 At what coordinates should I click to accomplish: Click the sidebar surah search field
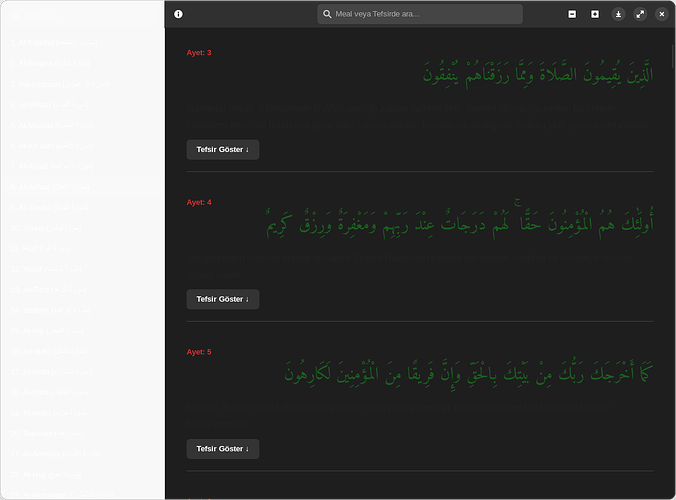coord(85,16)
